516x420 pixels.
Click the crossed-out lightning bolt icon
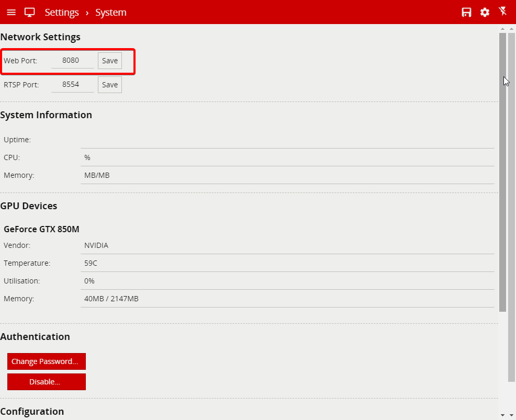(x=503, y=12)
